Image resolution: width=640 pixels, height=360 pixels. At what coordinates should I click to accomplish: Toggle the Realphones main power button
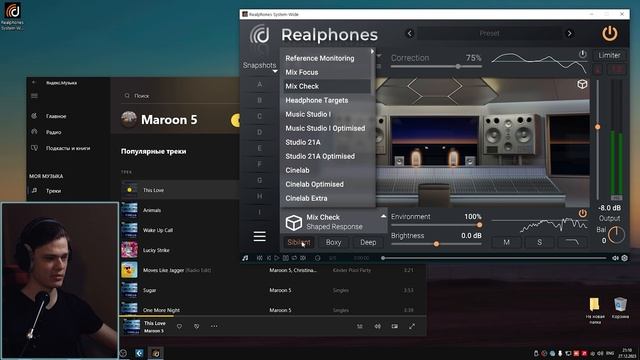click(610, 34)
